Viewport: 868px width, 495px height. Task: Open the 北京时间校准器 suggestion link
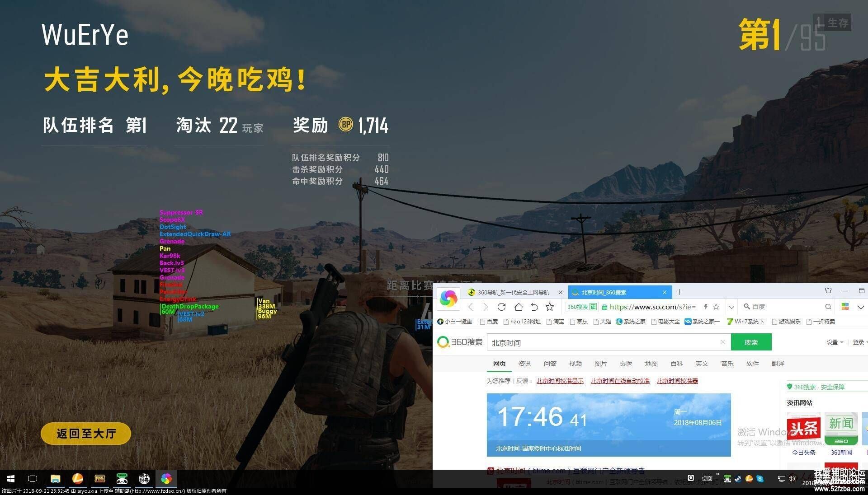pos(677,381)
